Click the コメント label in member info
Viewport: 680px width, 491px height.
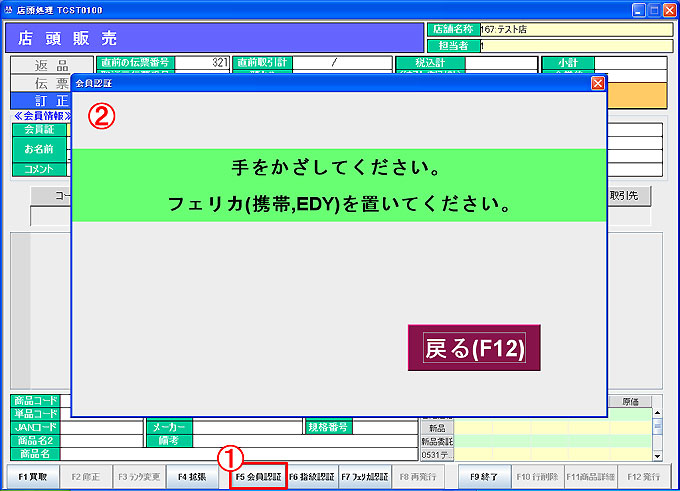coord(39,169)
